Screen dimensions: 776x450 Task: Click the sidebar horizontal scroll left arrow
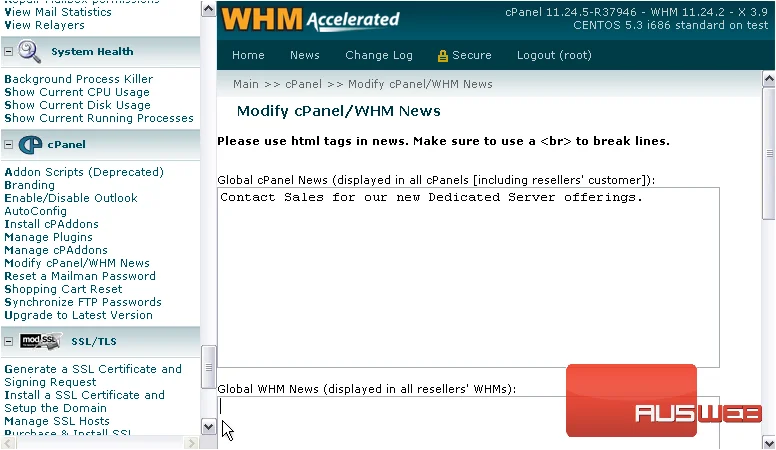click(x=8, y=443)
